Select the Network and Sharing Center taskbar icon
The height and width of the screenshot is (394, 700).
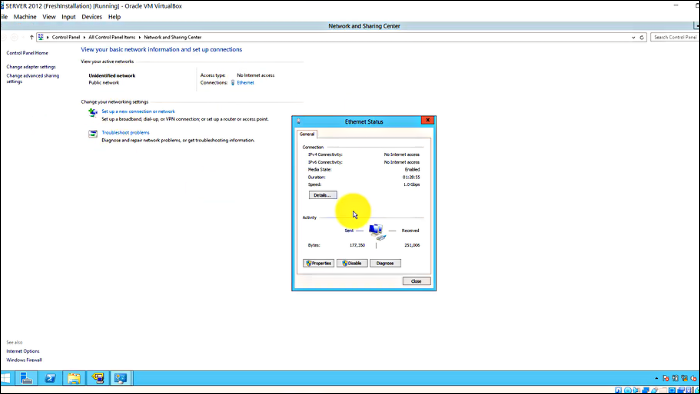[121, 378]
